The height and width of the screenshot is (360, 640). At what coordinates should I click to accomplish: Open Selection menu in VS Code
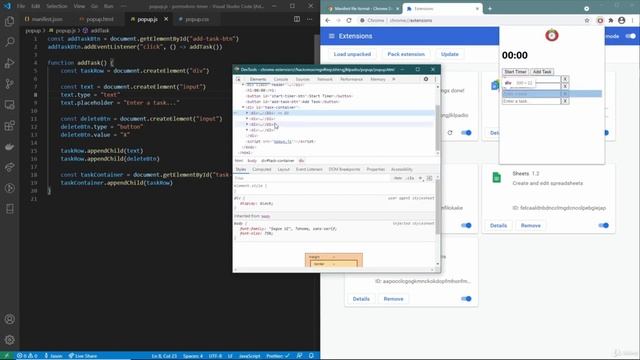(57, 7)
